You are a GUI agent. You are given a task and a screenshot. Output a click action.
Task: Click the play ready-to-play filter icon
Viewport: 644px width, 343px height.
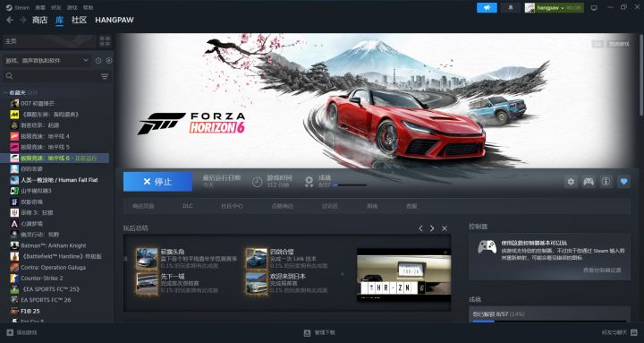[109, 61]
